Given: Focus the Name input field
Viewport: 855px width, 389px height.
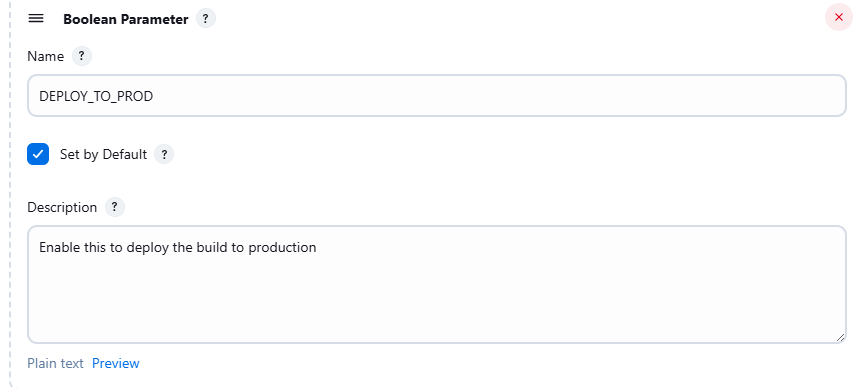Looking at the screenshot, I should tap(437, 95).
